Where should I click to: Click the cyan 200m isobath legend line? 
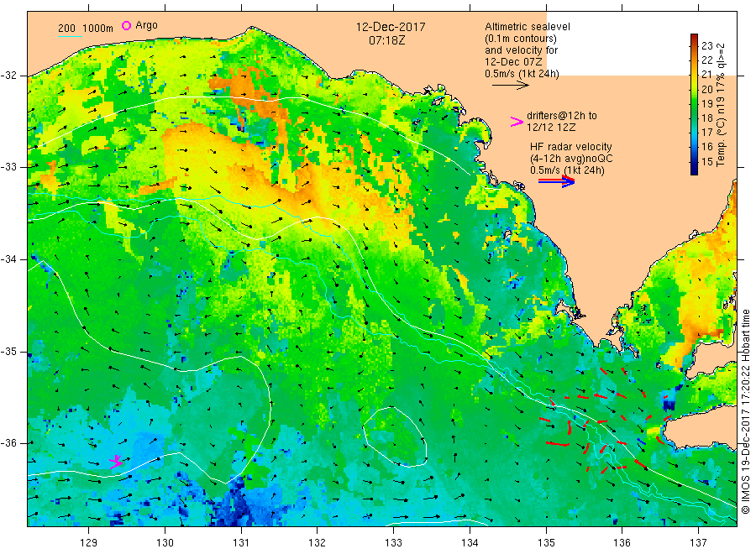pyautogui.click(x=70, y=36)
